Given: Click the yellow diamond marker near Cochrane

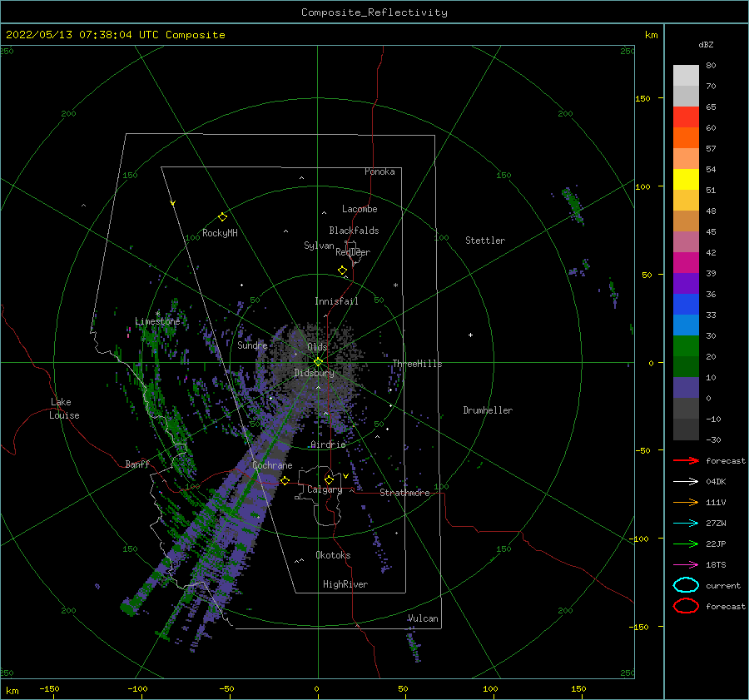Looking at the screenshot, I should 285,481.
